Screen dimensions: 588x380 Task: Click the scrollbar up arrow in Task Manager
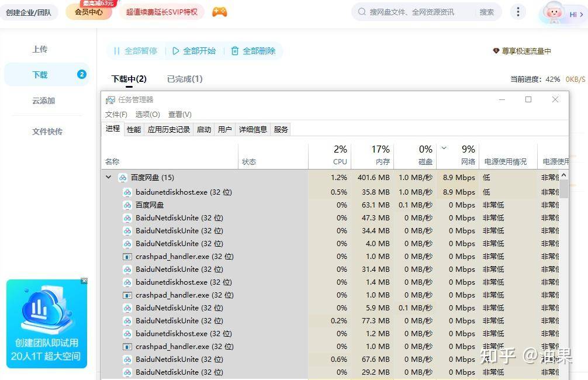coord(563,175)
